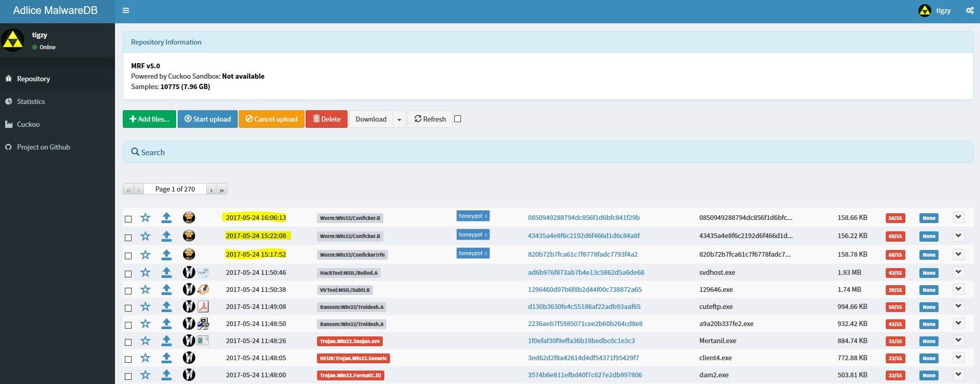Favorite the cuteftp.exe sample with star

point(146,307)
